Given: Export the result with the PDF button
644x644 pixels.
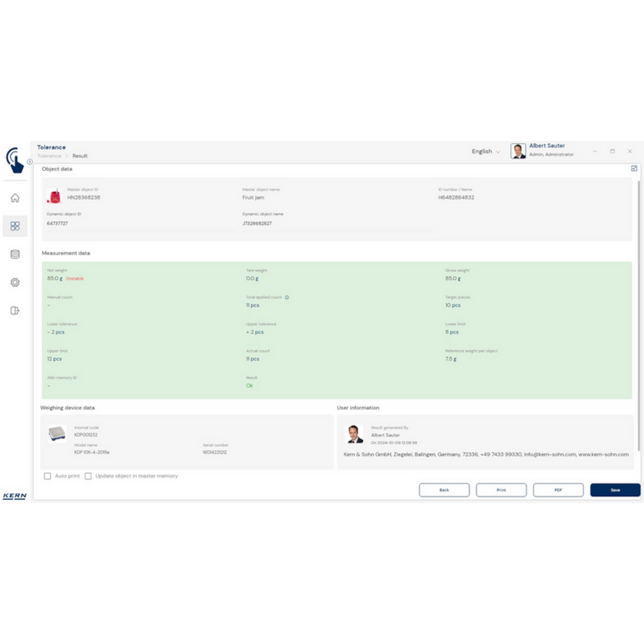Looking at the screenshot, I should click(x=558, y=490).
